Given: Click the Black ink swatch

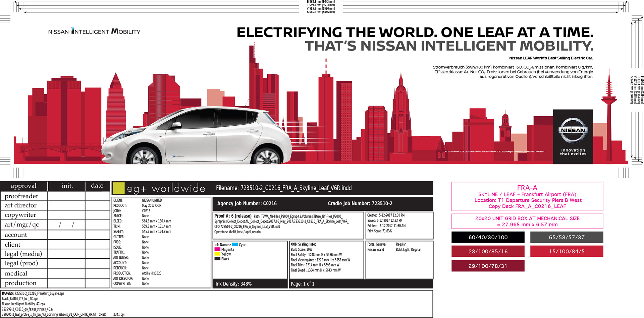Looking at the screenshot, I should 217,259.
